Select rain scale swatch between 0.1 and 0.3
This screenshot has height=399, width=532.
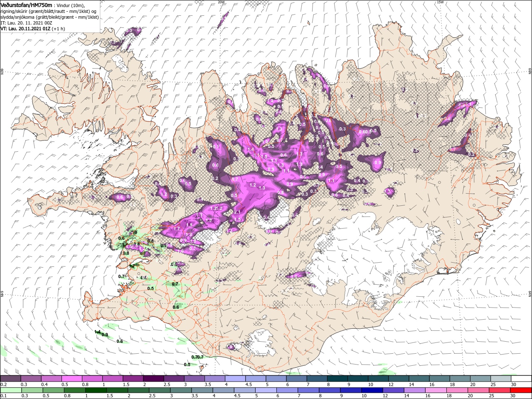[11, 390]
